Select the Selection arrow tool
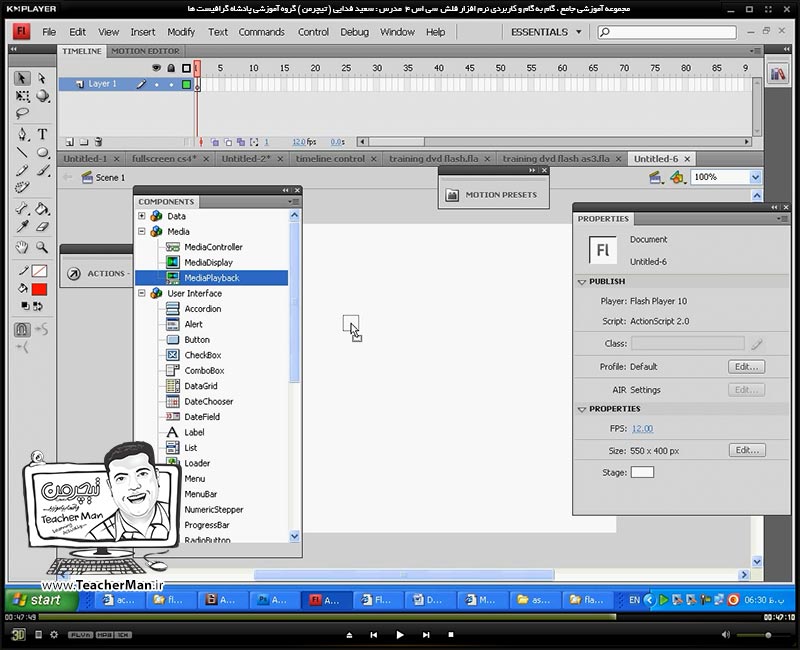 21,78
